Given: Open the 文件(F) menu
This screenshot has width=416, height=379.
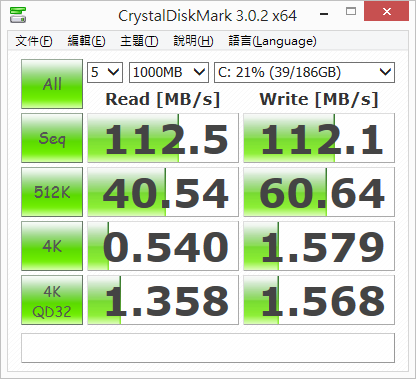Looking at the screenshot, I should click(34, 41).
